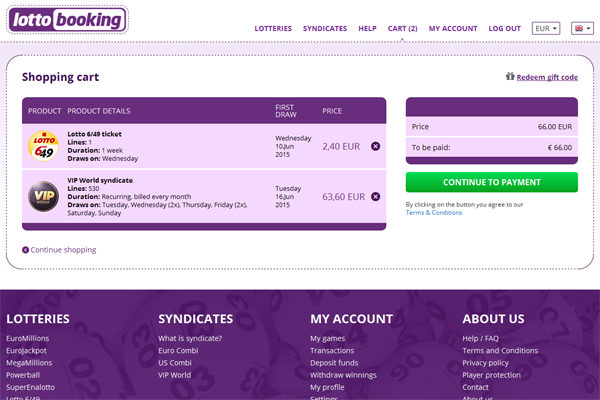The width and height of the screenshot is (600, 400).
Task: Open the My profile footer link
Action: 327,387
